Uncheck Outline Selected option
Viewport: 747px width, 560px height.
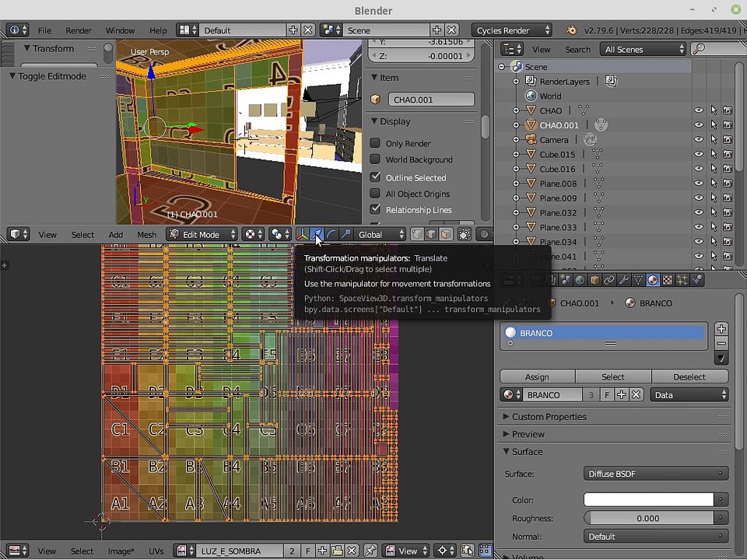pos(375,177)
